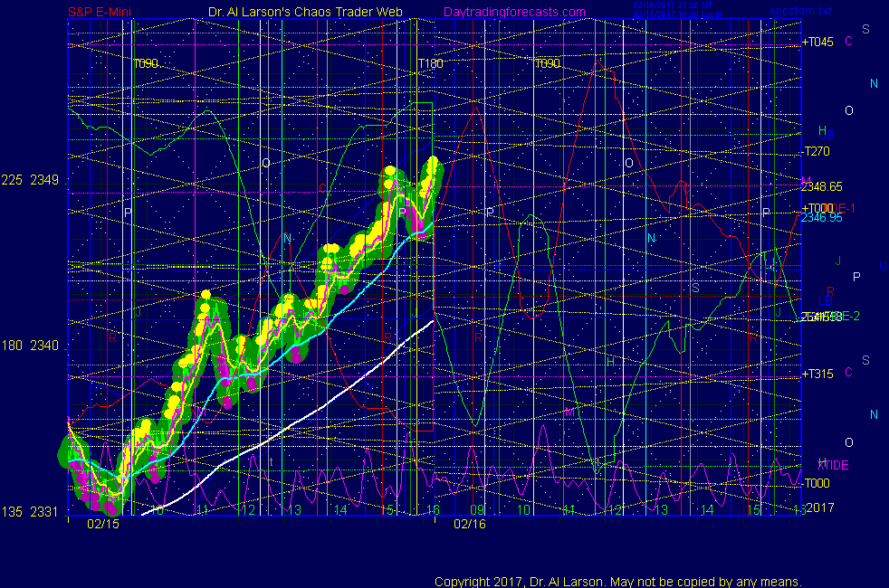889x588 pixels.
Task: Select the "02/15/2017 16:20 Local" timestamp
Action: 677,14
